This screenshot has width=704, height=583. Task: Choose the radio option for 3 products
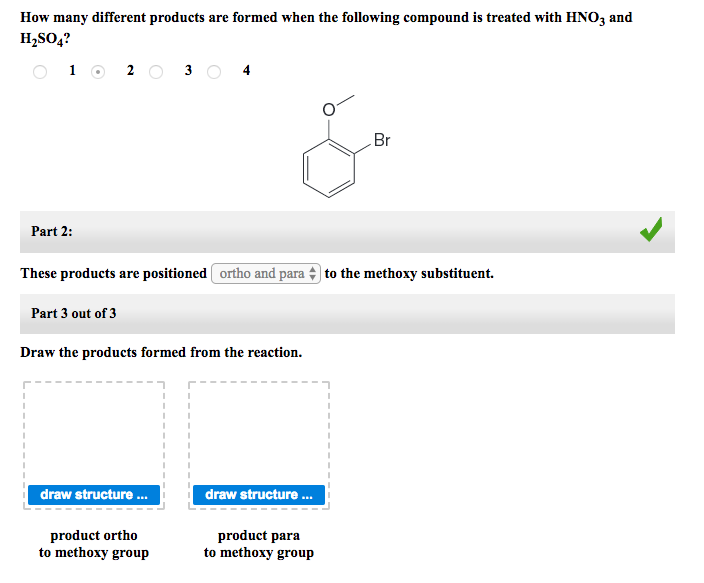tap(156, 72)
